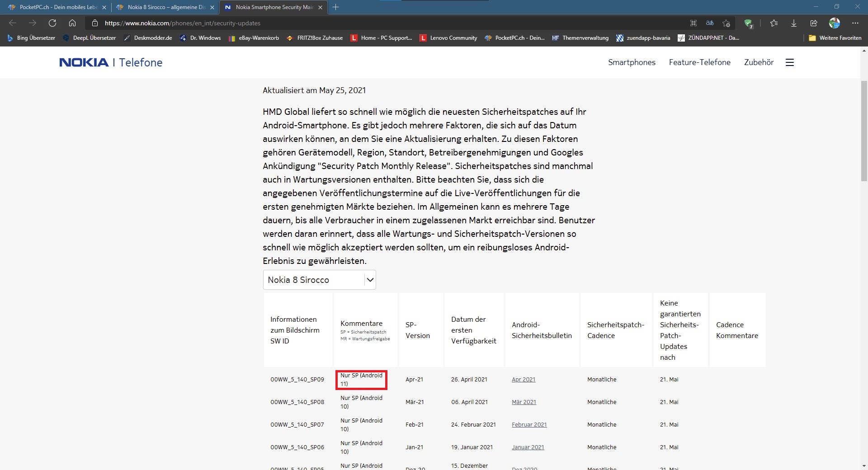Click the vertical page scrollbar thumb
Viewport: 868px width, 470px height.
[864, 131]
